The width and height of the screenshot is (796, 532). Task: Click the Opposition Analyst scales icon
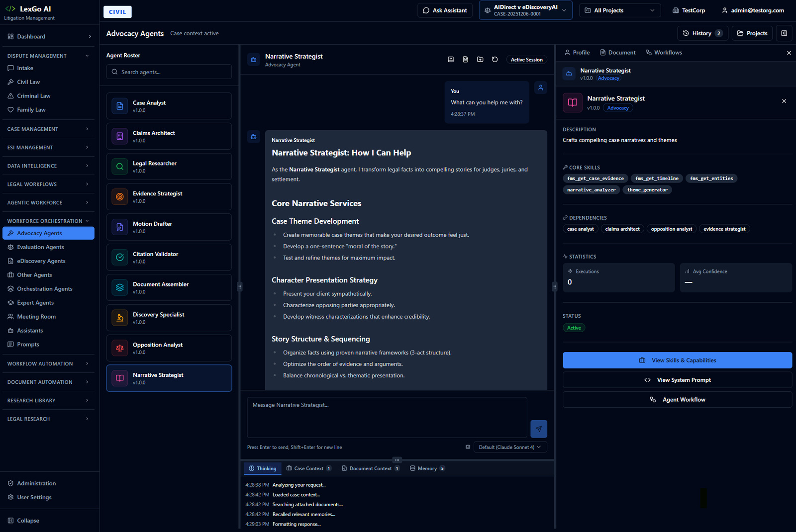(x=120, y=348)
